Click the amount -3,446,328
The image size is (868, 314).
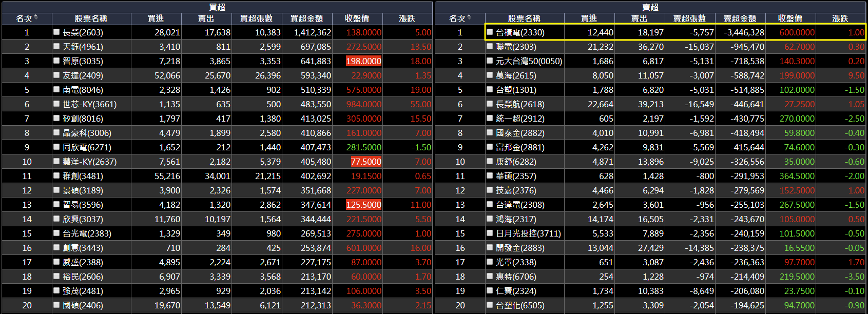point(744,32)
